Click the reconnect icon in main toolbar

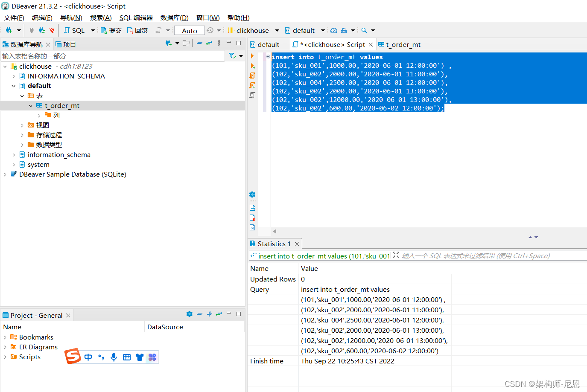(x=42, y=30)
